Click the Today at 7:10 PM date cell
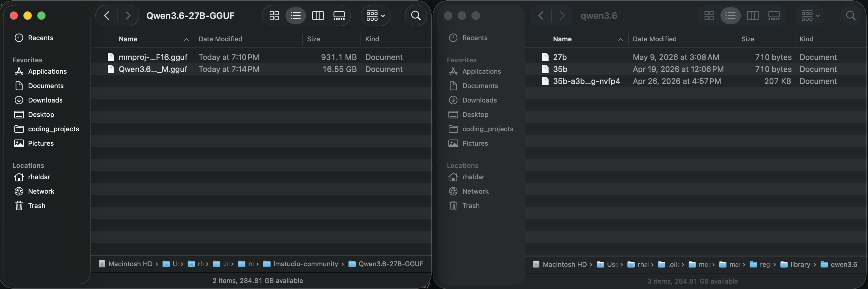This screenshot has height=289, width=868. pyautogui.click(x=229, y=57)
